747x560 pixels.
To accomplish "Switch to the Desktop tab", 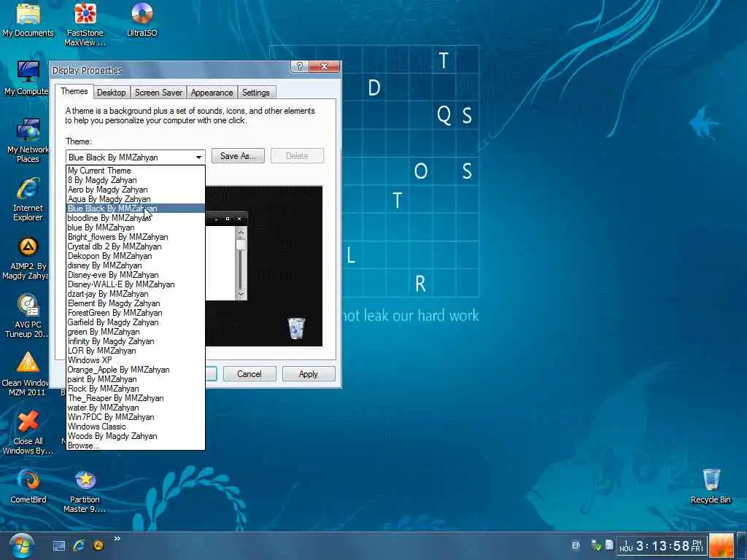I will tap(112, 93).
